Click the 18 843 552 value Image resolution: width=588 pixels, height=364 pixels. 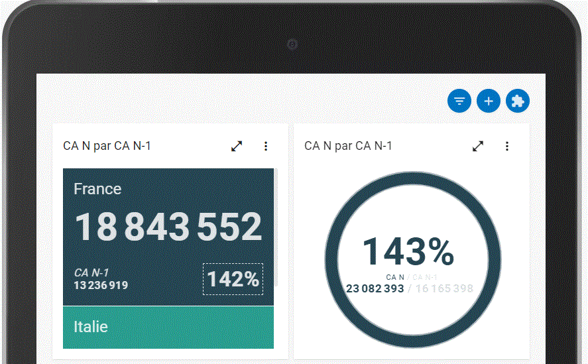tap(168, 227)
